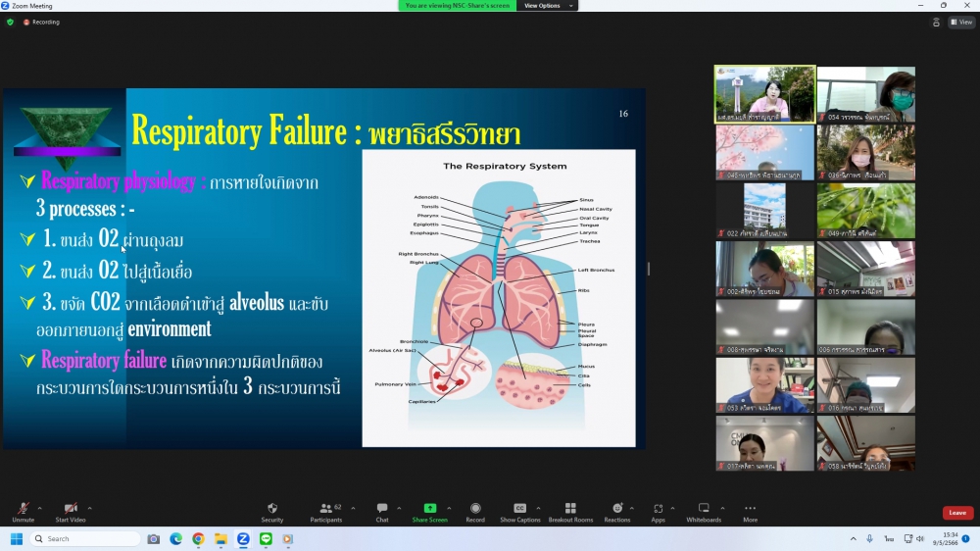Select the highlighted active speaker video thumbnail
The height and width of the screenshot is (551, 980).
[764, 94]
